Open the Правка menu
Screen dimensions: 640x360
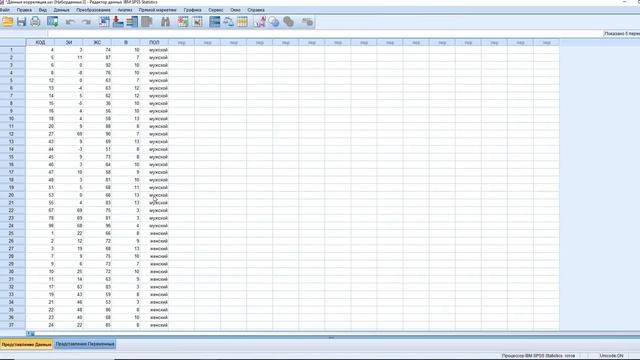click(x=24, y=10)
